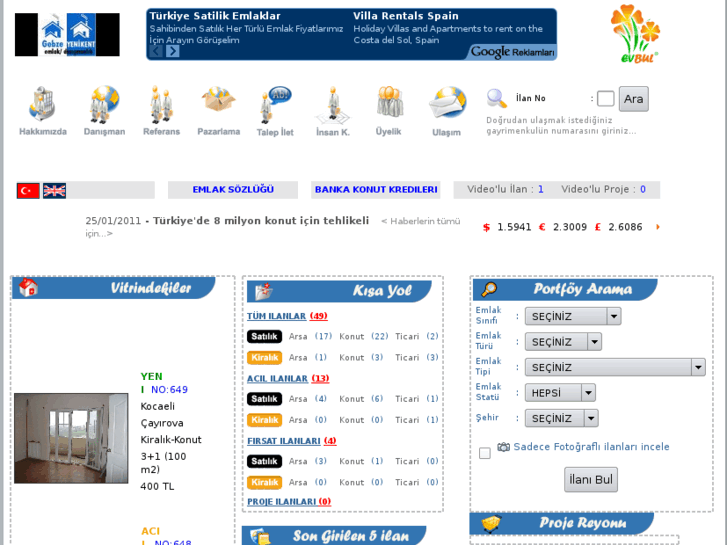Open TÜM İLANLAR (49) link
Screen dimensions: 727x545
coord(287,316)
